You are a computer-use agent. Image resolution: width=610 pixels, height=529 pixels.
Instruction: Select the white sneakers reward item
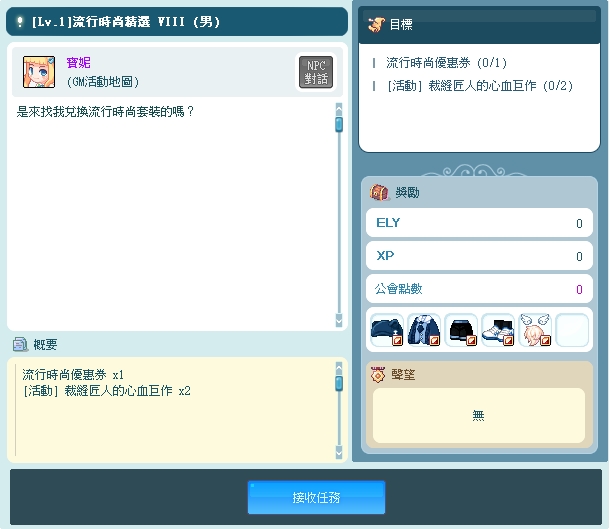point(498,330)
